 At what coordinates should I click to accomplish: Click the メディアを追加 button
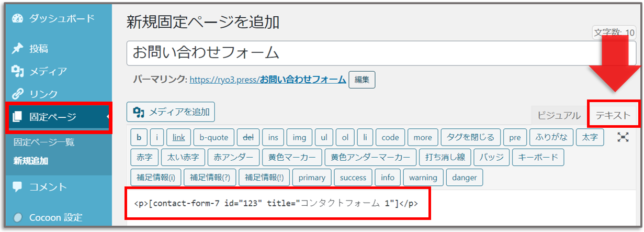click(171, 112)
